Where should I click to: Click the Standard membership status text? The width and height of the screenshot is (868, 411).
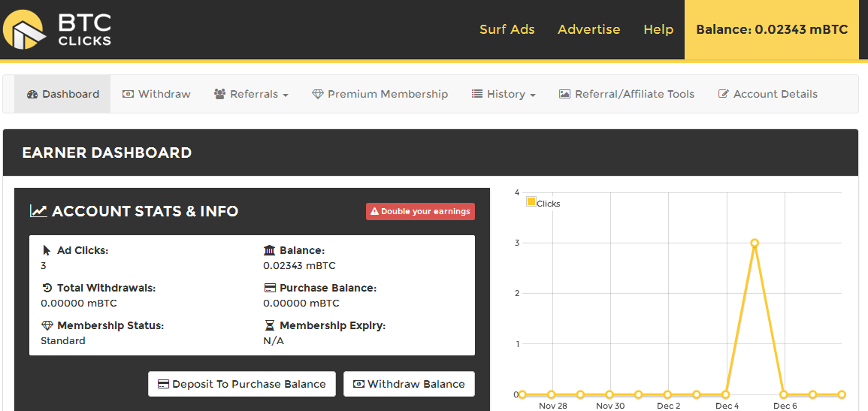[63, 341]
